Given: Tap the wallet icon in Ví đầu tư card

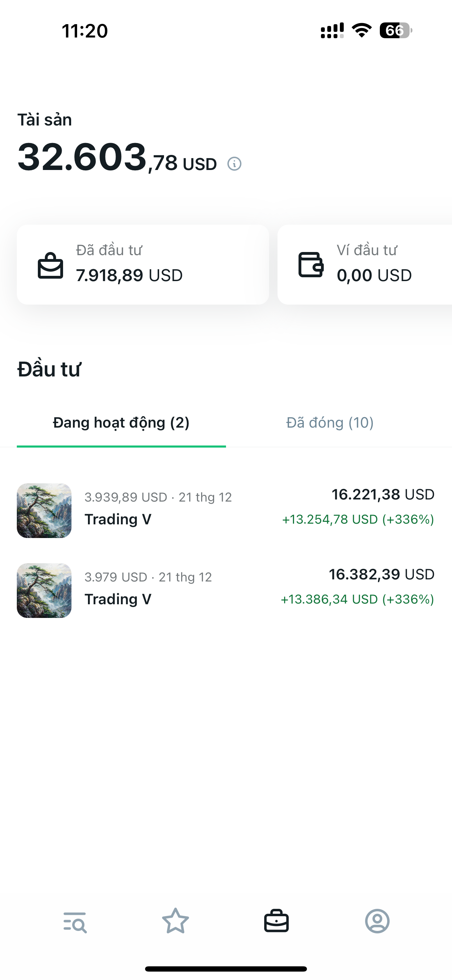Looking at the screenshot, I should tap(311, 265).
